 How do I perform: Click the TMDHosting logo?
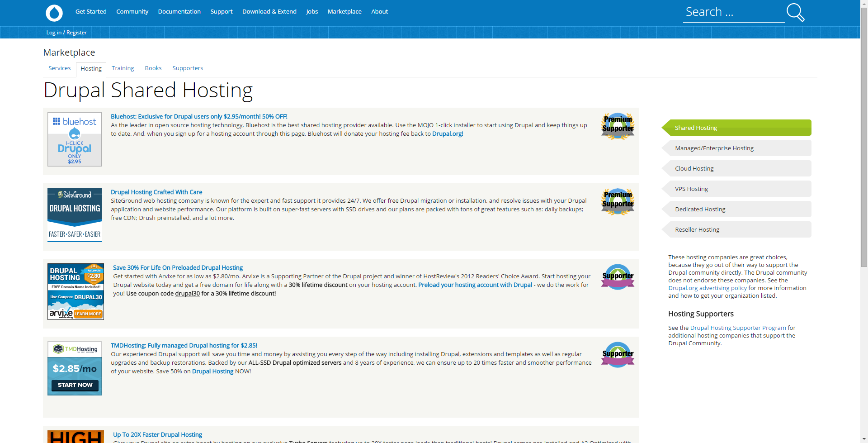pos(74,349)
